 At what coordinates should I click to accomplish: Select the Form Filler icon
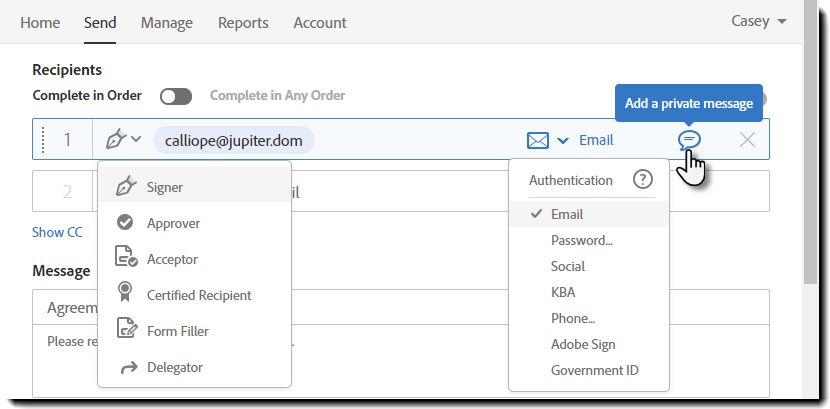click(x=127, y=329)
